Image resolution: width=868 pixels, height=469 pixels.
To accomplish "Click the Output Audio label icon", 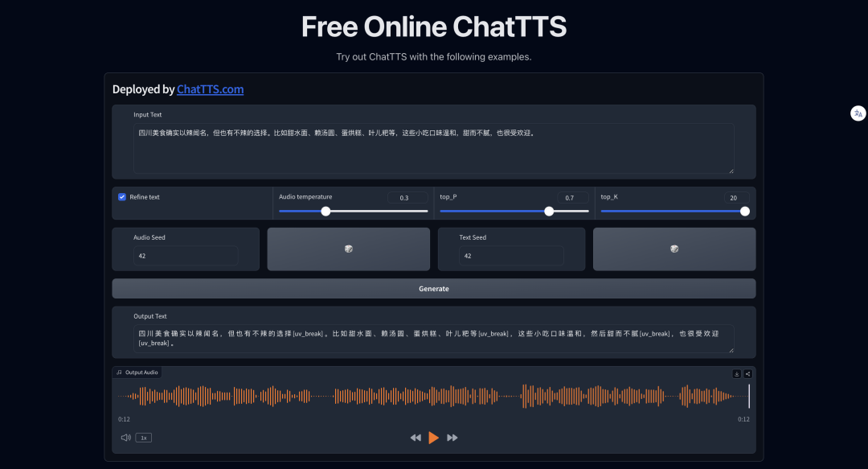I will (x=119, y=372).
